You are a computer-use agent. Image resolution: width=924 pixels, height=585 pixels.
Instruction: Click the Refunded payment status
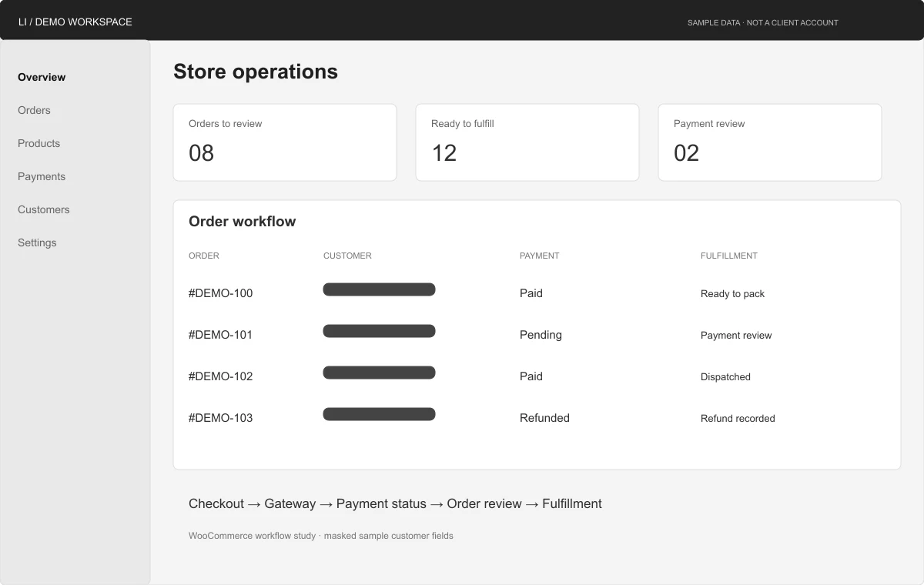544,418
